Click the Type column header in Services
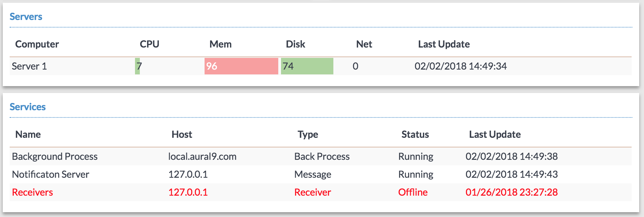Image resolution: width=644 pixels, height=217 pixels. click(308, 134)
